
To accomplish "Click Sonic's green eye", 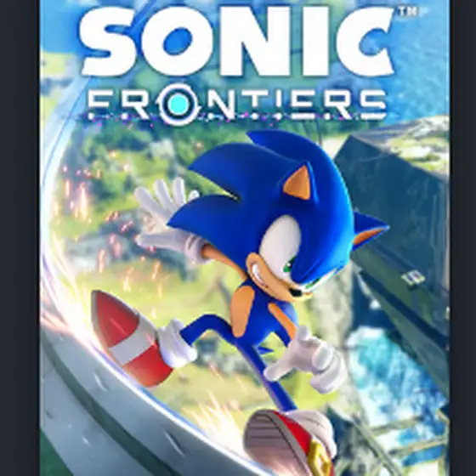I will tap(292, 263).
